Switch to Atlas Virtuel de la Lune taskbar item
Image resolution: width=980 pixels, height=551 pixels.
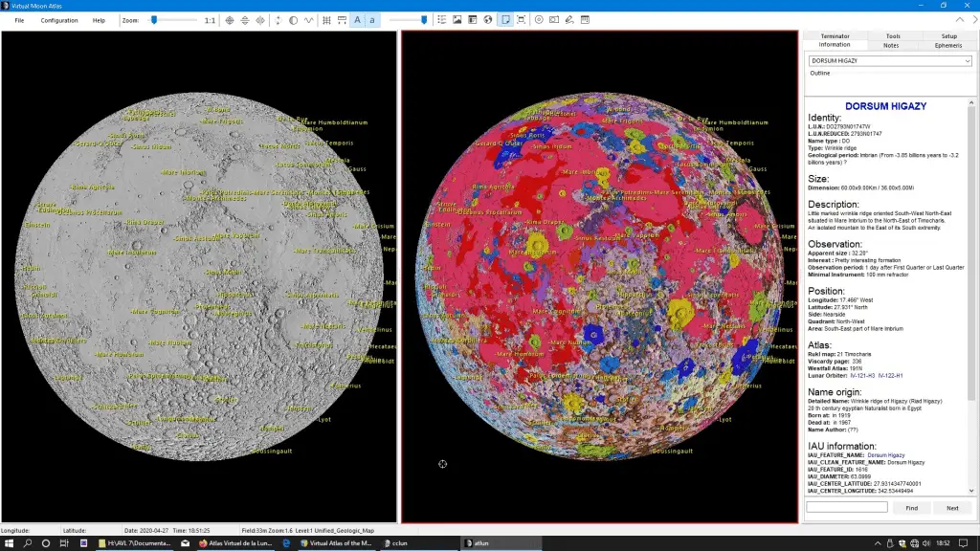(235, 543)
